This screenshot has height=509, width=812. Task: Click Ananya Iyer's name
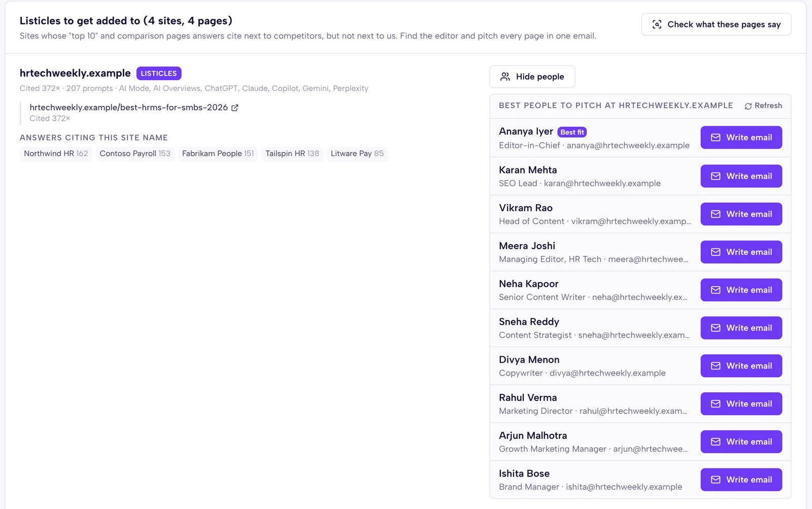[x=526, y=131]
